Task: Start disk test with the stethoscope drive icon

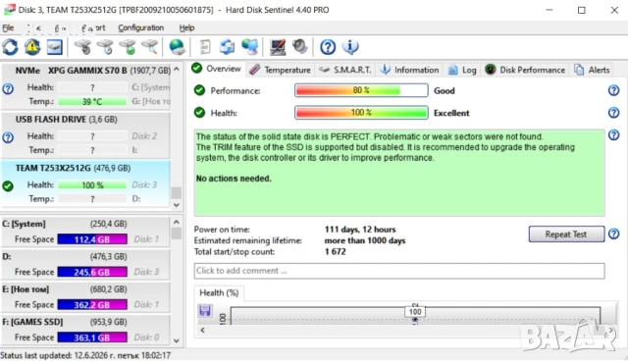Action: point(82,47)
